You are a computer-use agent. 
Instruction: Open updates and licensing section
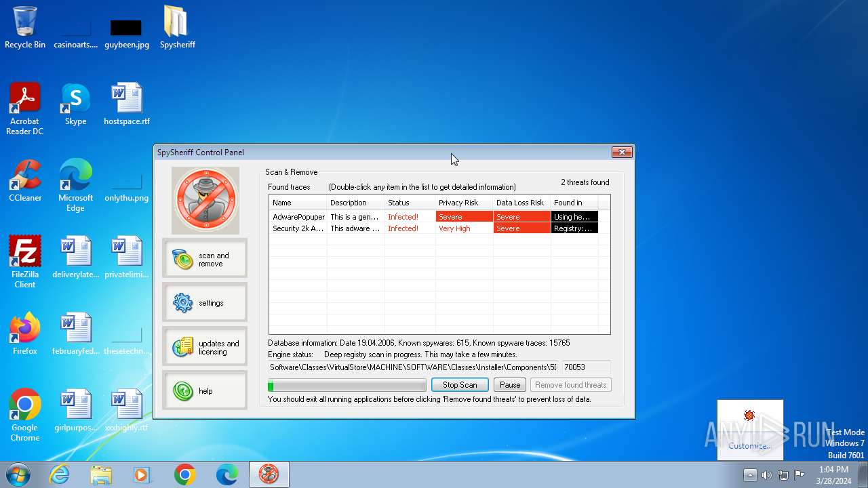[x=205, y=347]
